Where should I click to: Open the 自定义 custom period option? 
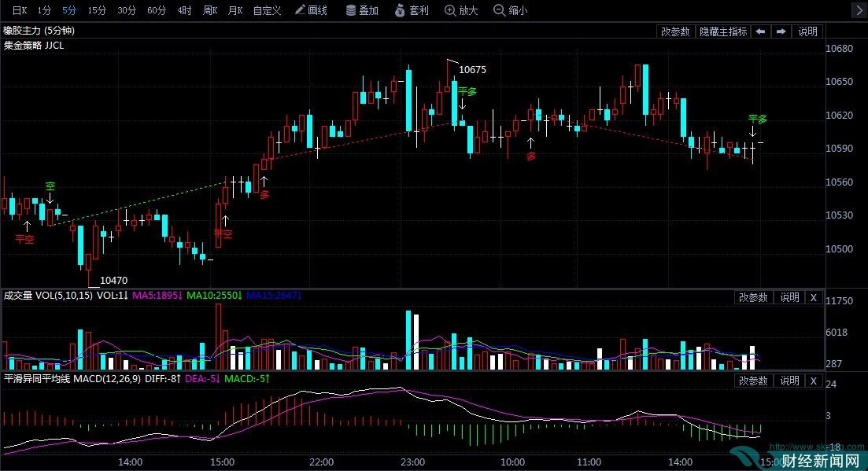pos(268,10)
